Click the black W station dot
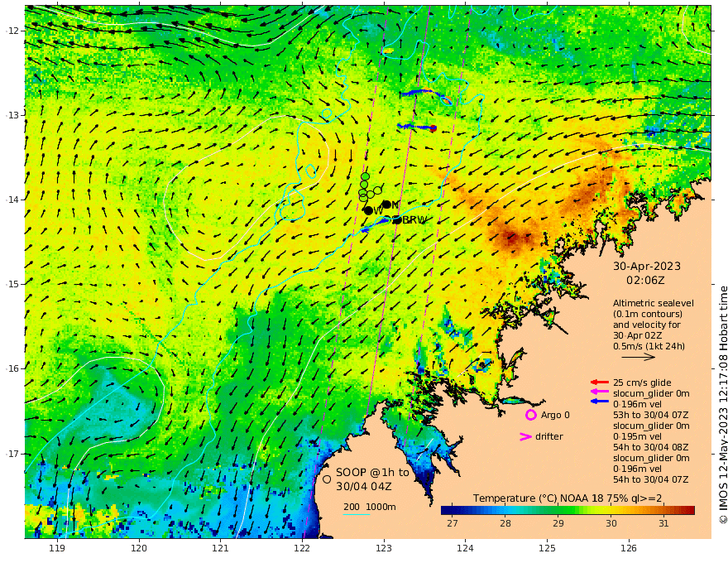728x563 pixels. (369, 210)
